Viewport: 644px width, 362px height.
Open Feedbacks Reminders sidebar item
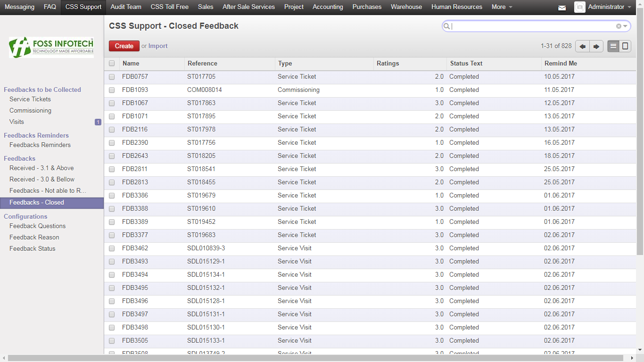[40, 145]
